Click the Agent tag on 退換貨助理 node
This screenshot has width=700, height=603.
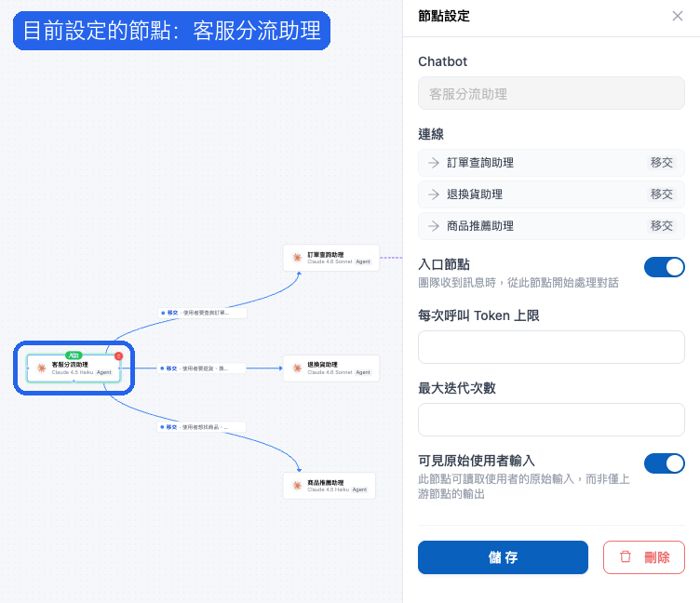click(363, 372)
